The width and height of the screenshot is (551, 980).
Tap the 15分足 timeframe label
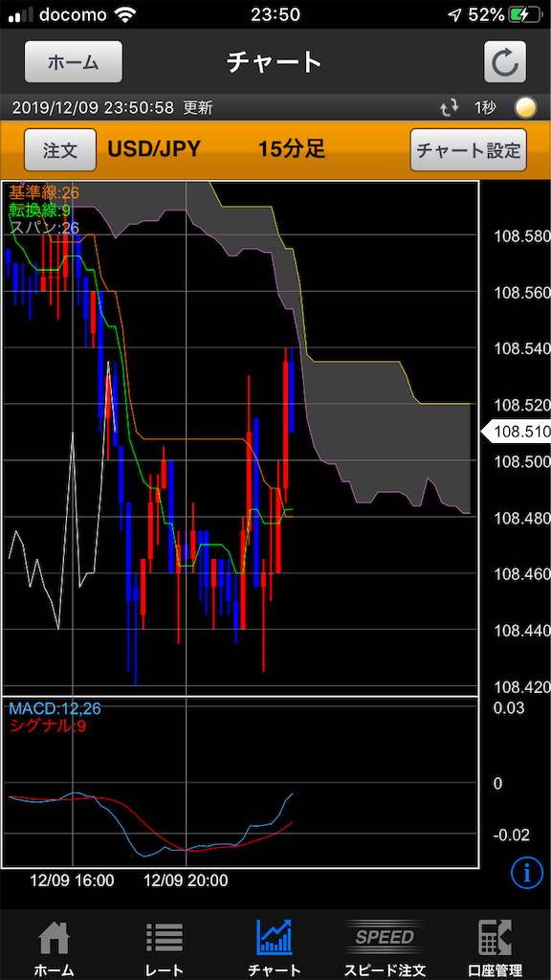(x=292, y=149)
